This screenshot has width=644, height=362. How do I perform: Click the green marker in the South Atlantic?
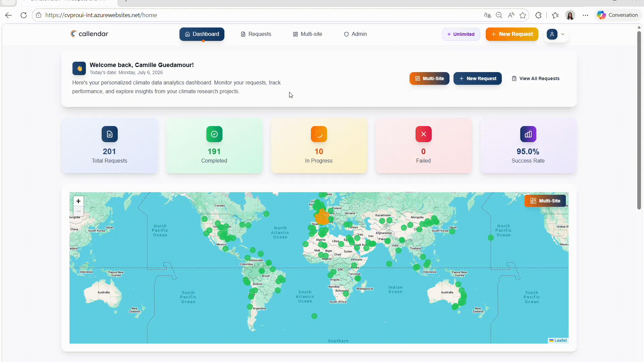(314, 316)
